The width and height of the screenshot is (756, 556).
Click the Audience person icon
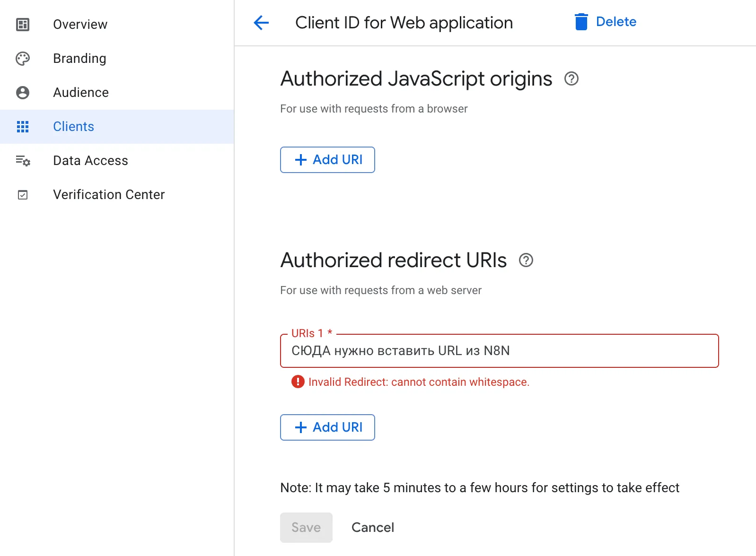click(x=23, y=93)
